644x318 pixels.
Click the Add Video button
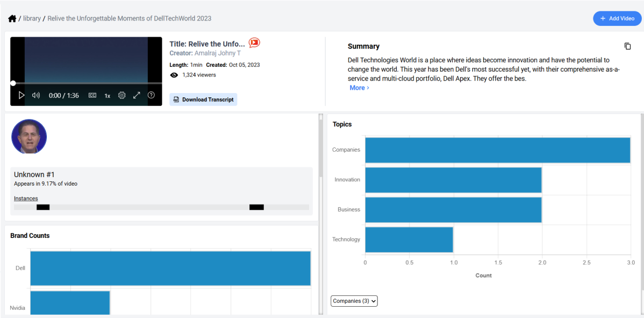coord(617,18)
